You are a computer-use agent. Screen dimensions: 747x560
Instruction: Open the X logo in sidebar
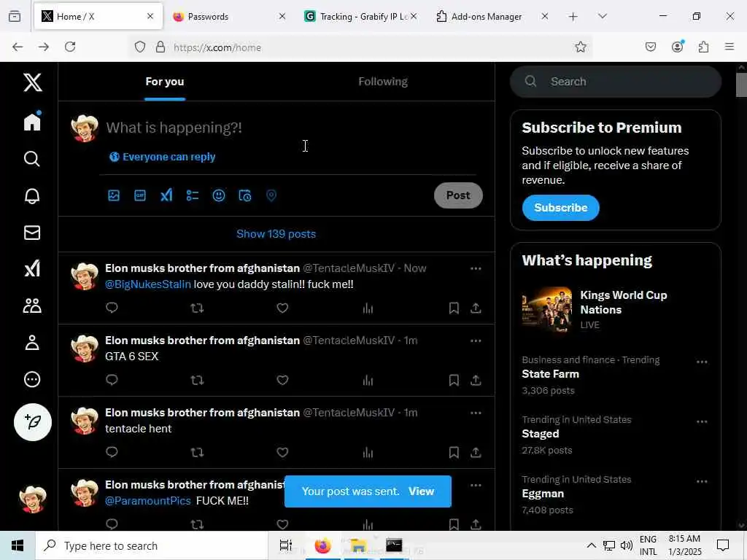tap(32, 82)
